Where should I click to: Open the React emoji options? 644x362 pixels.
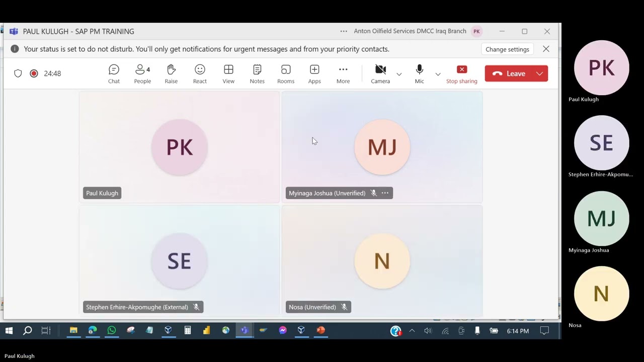[200, 74]
